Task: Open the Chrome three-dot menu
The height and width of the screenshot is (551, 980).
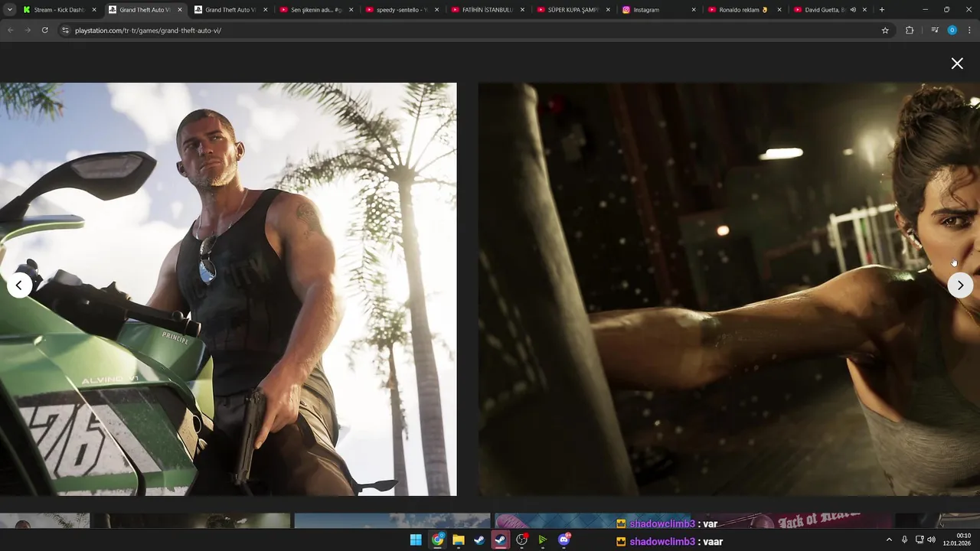Action: coord(969,30)
